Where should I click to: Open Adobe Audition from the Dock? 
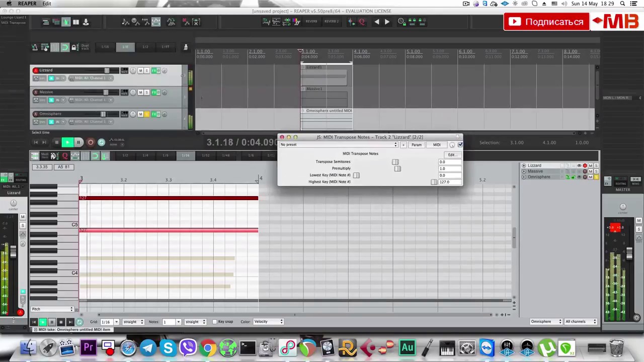coord(407,347)
